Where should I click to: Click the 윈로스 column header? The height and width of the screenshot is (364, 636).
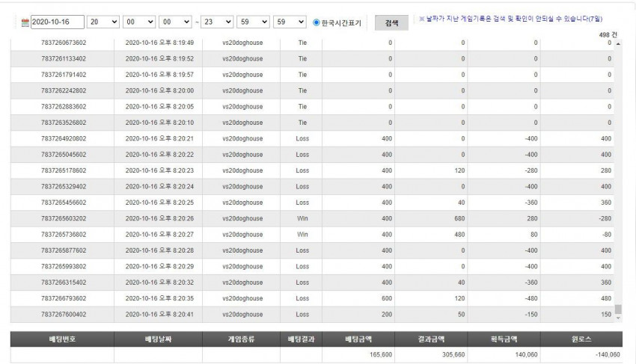(x=581, y=339)
